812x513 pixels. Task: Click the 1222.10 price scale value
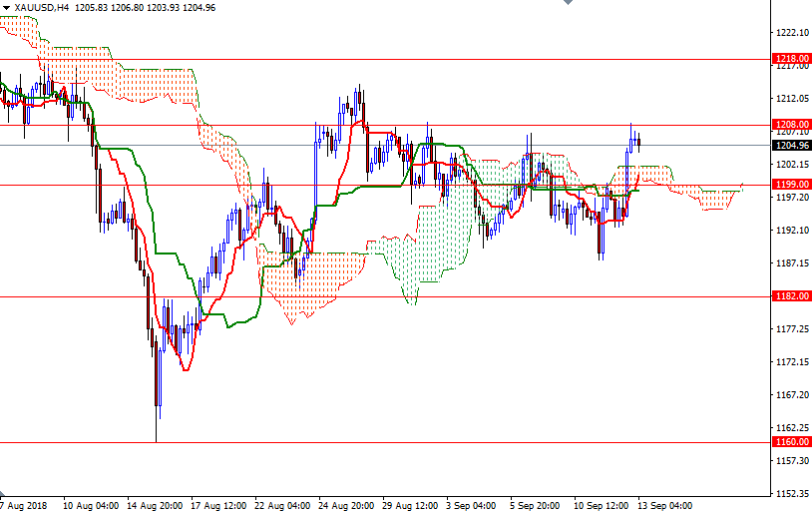point(791,33)
